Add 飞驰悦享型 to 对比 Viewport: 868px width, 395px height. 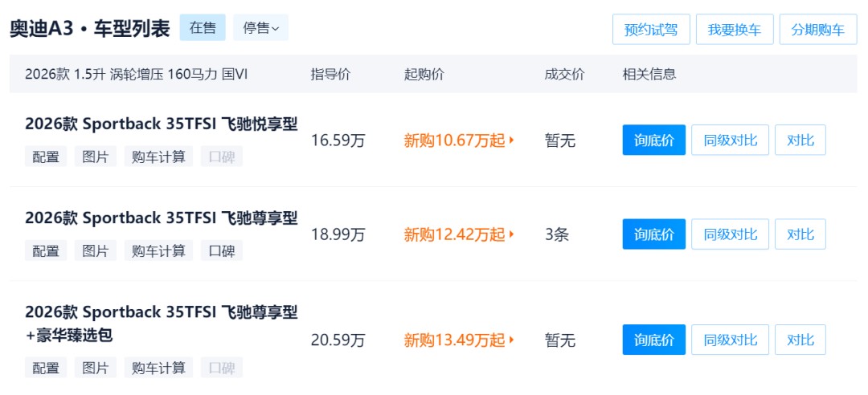[800, 140]
